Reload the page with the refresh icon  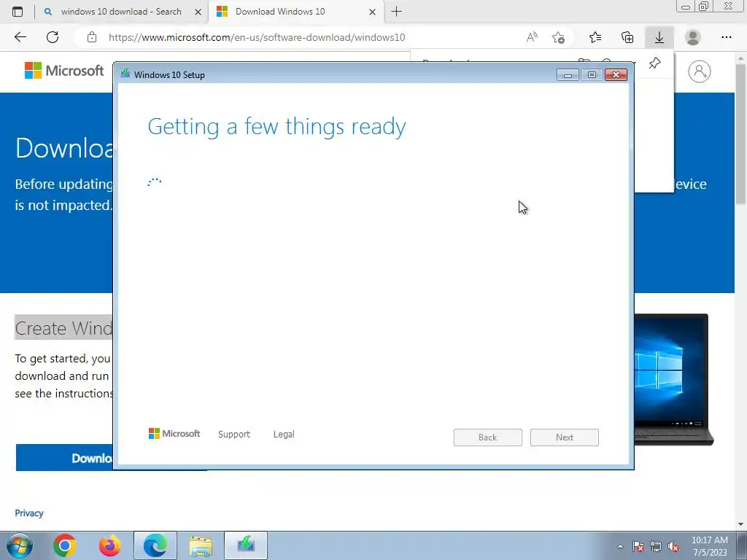pyautogui.click(x=53, y=37)
